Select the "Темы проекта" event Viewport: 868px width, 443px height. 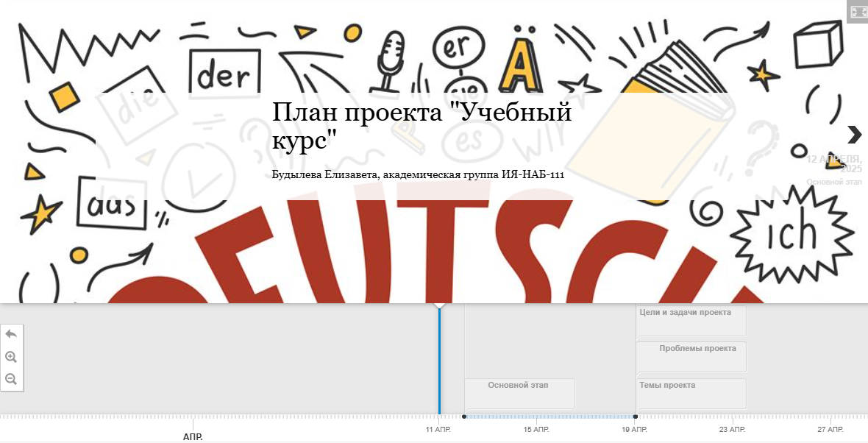(691, 394)
